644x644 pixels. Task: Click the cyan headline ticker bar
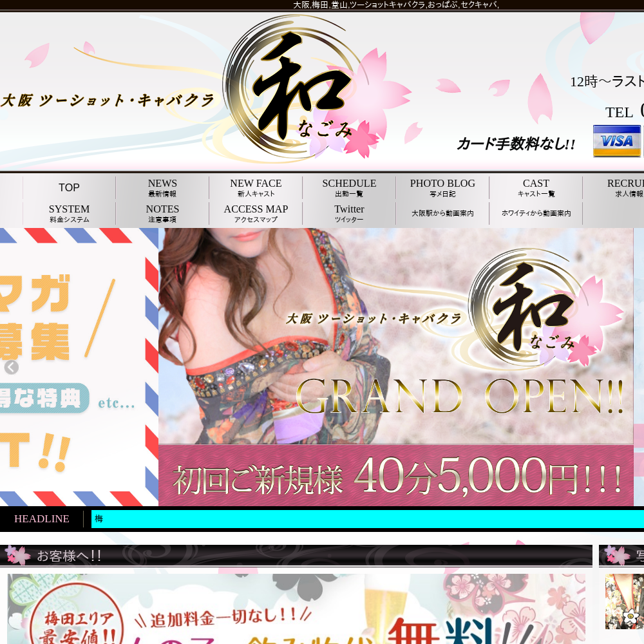(367, 519)
